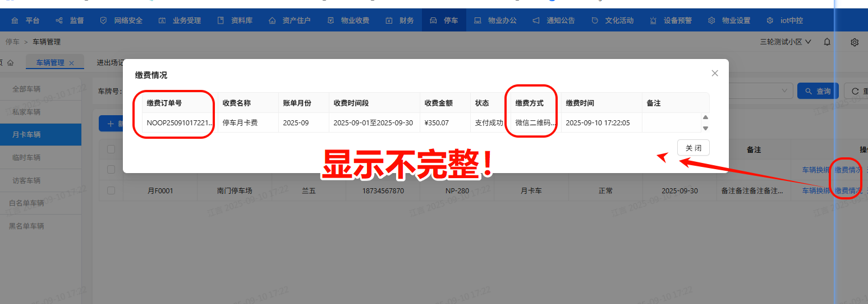Click the 备注备注备注备注 remark cell
This screenshot has width=868, height=304.
(x=752, y=190)
